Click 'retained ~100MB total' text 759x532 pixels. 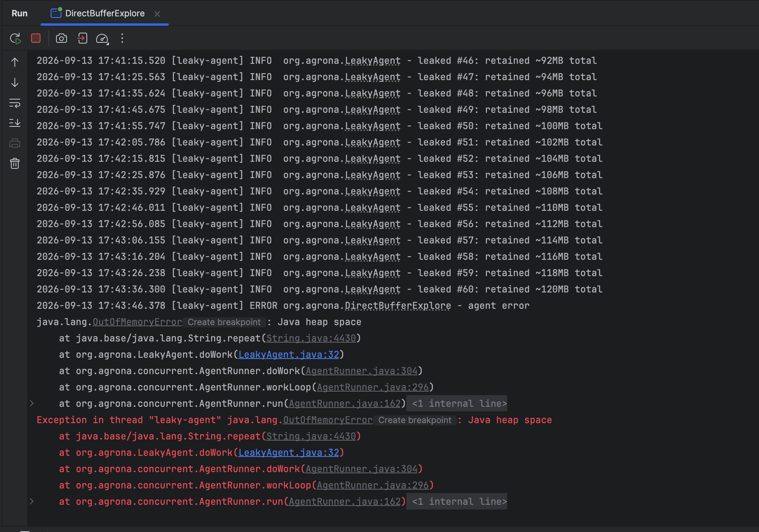click(544, 126)
